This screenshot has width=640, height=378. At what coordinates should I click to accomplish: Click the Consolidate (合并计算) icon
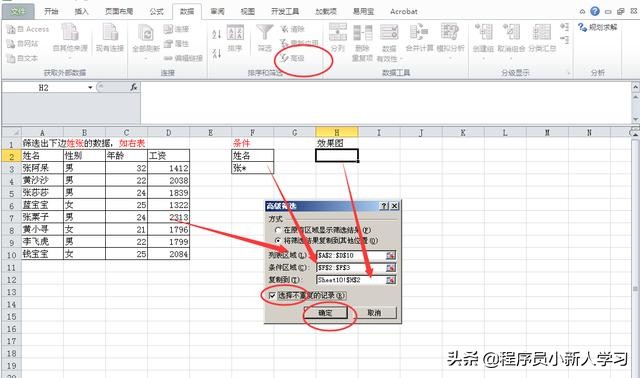tap(420, 32)
